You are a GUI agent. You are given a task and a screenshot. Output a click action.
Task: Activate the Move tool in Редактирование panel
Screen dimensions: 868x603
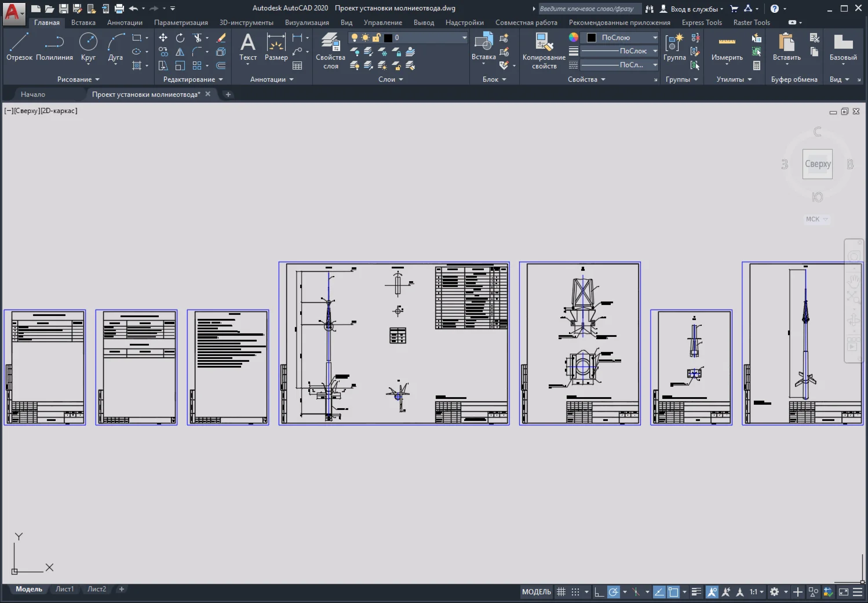163,38
